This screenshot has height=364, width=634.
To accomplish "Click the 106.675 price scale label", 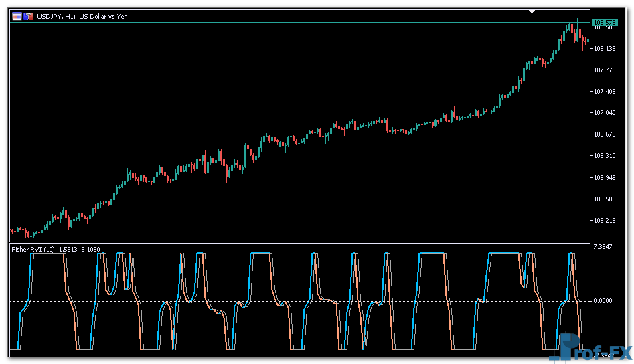I will pyautogui.click(x=605, y=134).
